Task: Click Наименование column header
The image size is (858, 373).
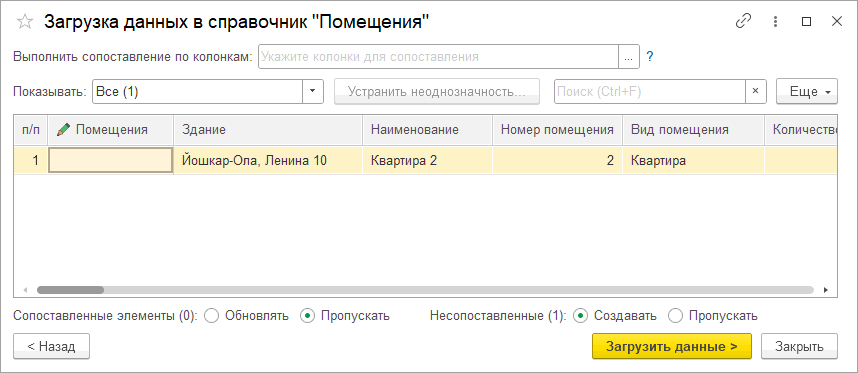Action: pyautogui.click(x=427, y=130)
